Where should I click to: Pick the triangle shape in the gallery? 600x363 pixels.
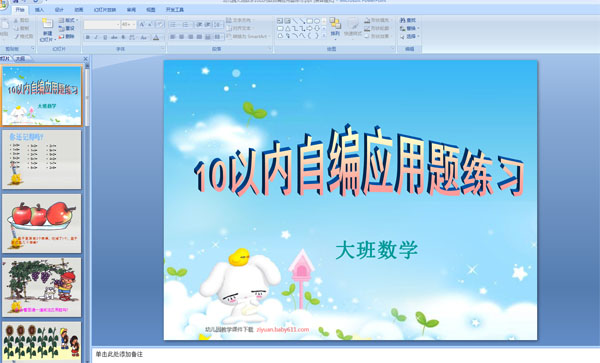[287, 28]
